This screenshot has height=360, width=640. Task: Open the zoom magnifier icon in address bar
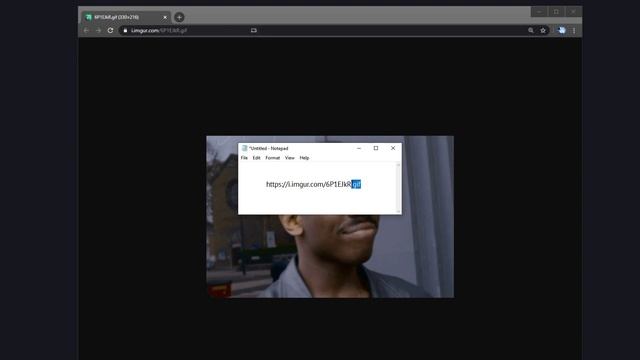pos(531,30)
